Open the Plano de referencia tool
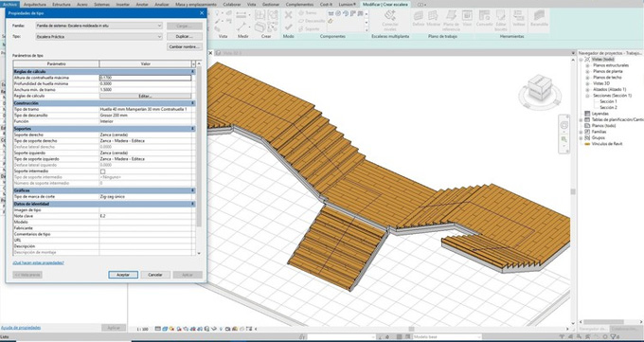 pyautogui.click(x=451, y=21)
